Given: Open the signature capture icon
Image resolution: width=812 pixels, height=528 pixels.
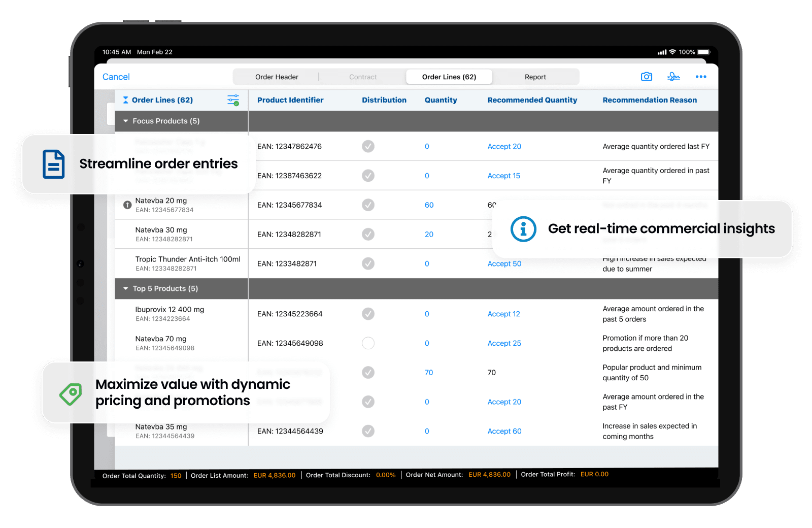Looking at the screenshot, I should click(x=673, y=77).
